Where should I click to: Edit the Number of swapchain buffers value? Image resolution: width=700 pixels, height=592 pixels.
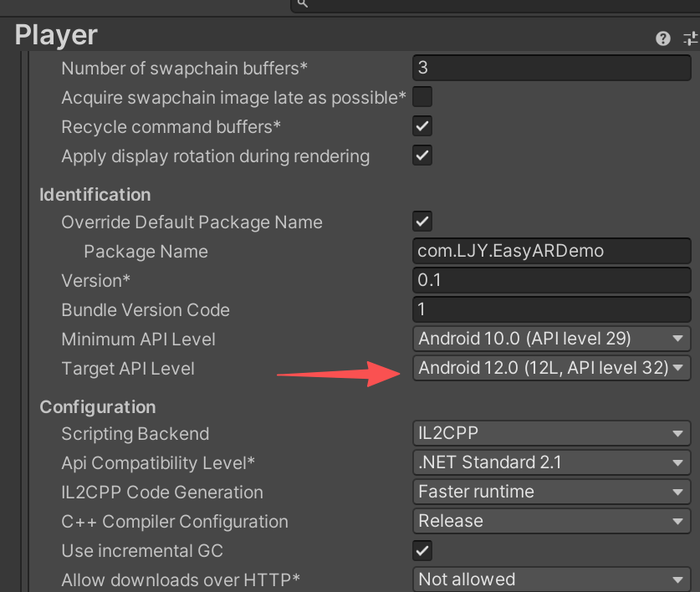(x=551, y=68)
